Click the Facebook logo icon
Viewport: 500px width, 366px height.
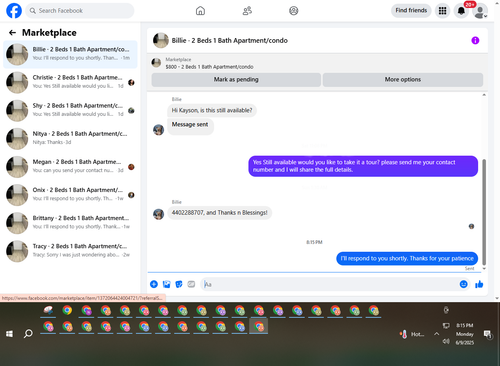(14, 11)
